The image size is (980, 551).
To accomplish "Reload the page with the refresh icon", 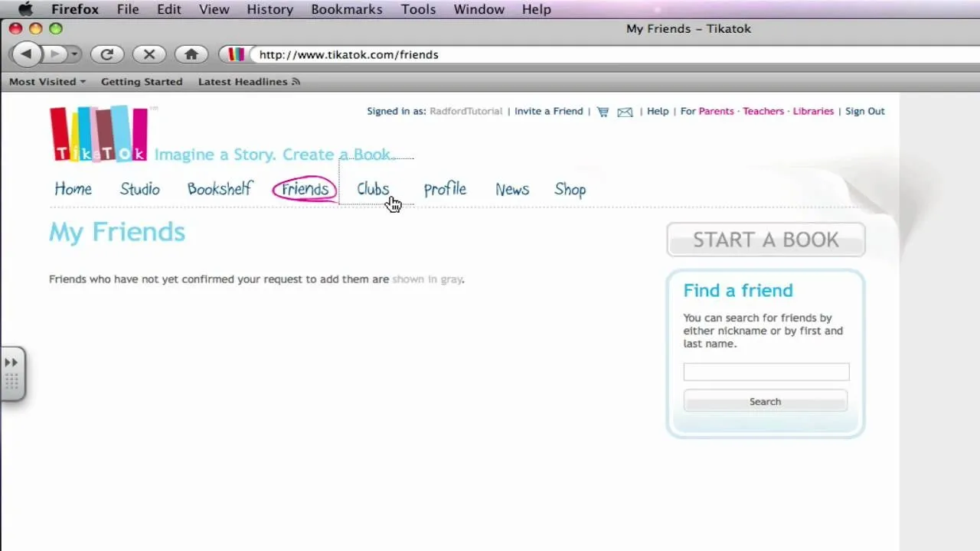I will tap(107, 54).
